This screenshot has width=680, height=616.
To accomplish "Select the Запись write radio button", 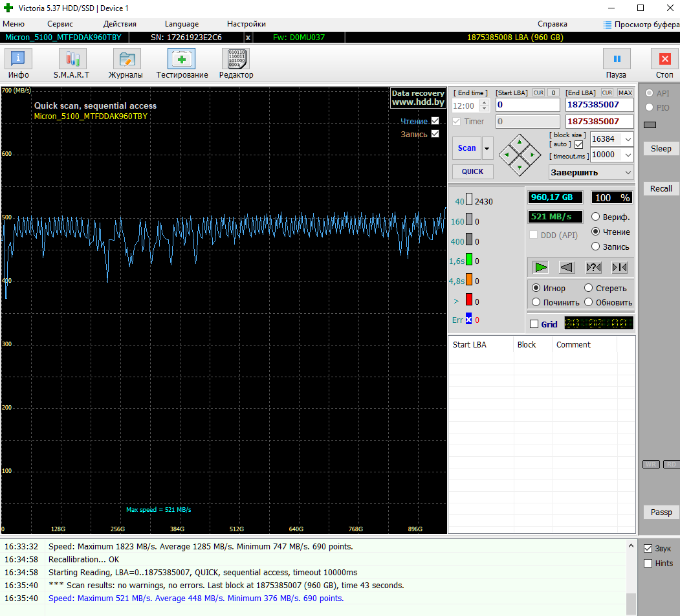I will pos(595,247).
